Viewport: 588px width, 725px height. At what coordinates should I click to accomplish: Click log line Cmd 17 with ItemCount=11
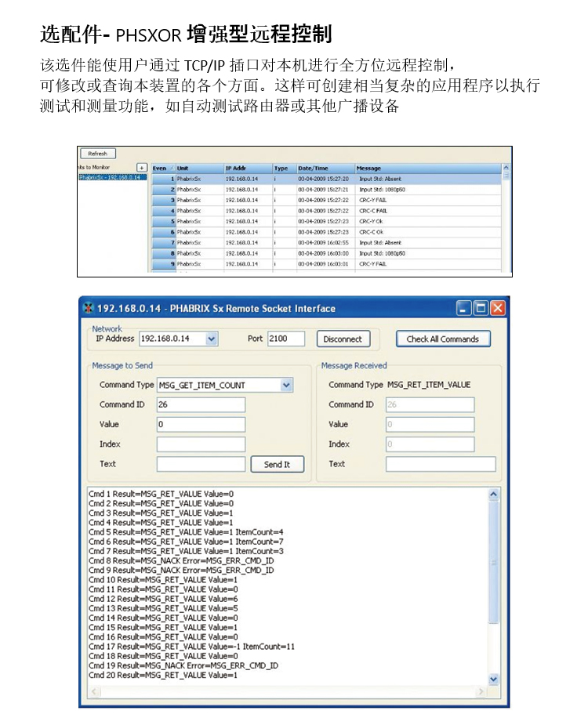point(191,647)
